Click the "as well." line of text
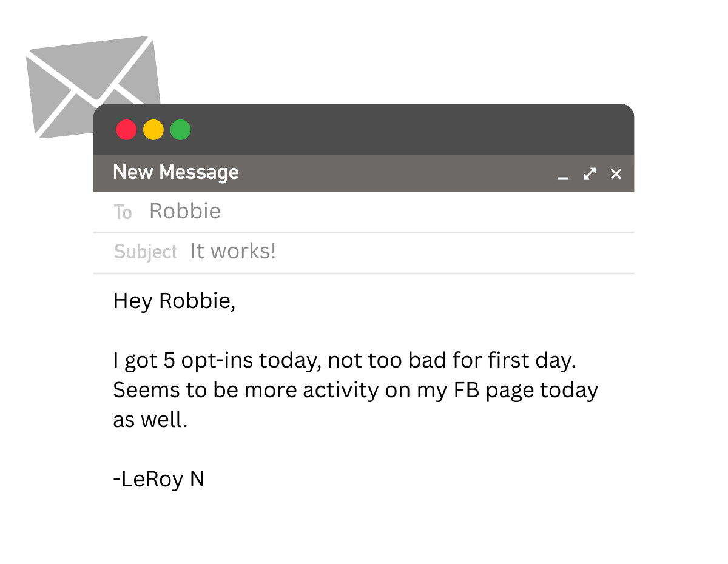Image resolution: width=728 pixels, height=564 pixels. click(x=150, y=420)
